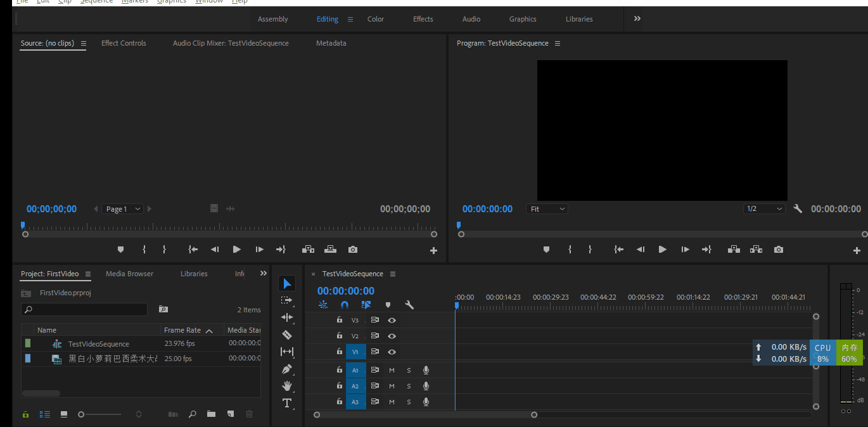Switch to the Color workspace

(376, 19)
